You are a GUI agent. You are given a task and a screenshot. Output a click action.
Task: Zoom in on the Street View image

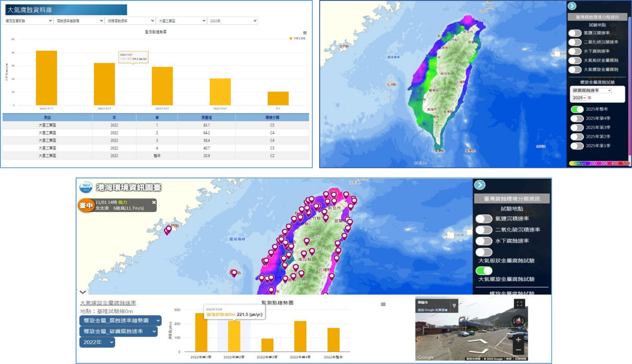(x=519, y=340)
